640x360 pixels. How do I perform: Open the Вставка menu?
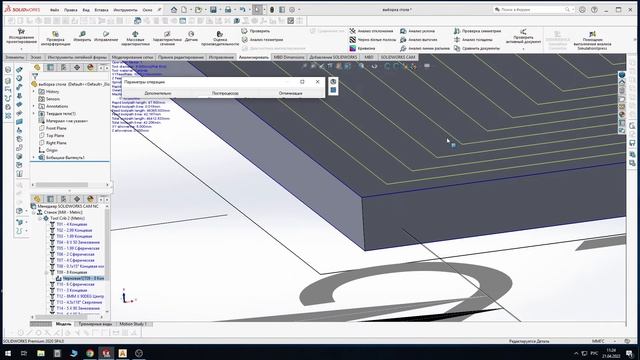tap(101, 10)
